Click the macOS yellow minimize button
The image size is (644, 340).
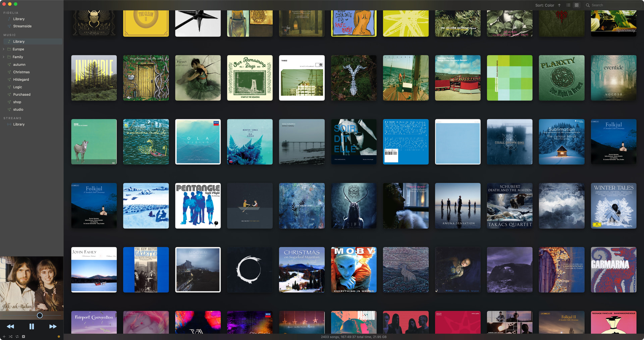(x=10, y=4)
